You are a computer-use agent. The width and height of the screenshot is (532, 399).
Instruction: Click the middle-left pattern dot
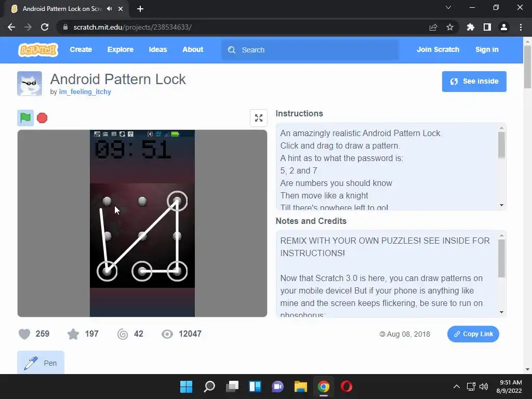108,236
